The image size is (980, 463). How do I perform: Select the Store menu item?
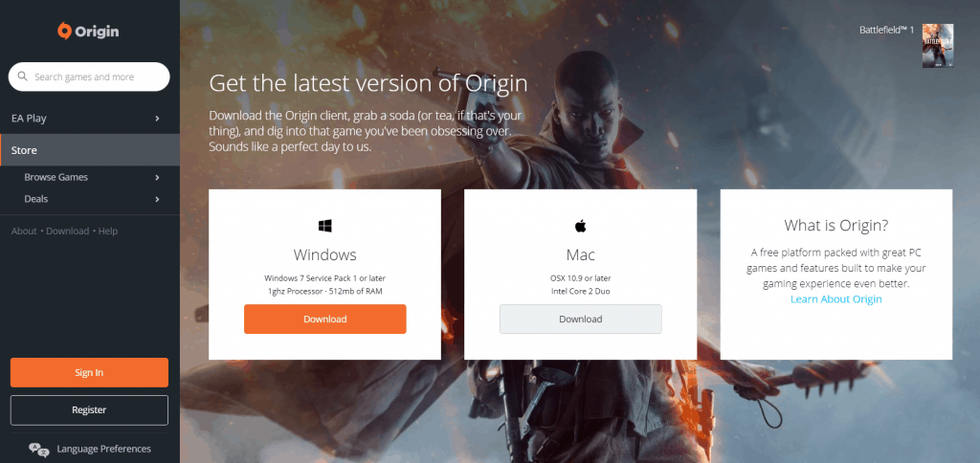[90, 150]
